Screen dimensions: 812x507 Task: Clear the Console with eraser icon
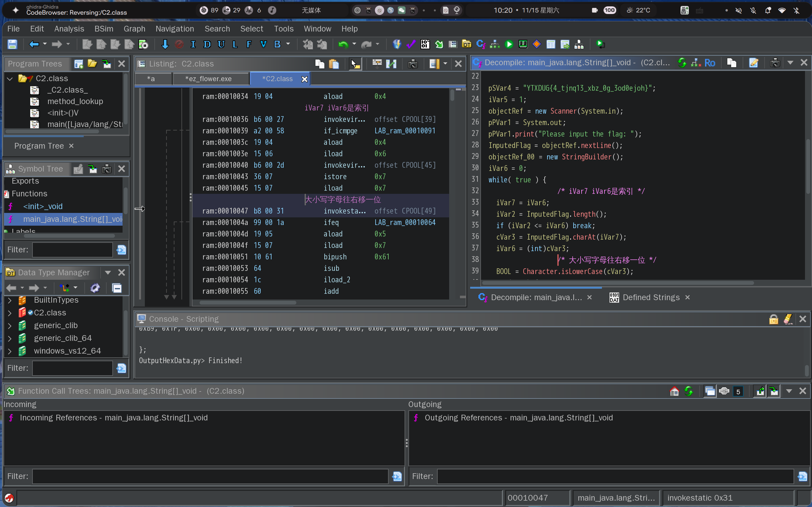pyautogui.click(x=788, y=319)
